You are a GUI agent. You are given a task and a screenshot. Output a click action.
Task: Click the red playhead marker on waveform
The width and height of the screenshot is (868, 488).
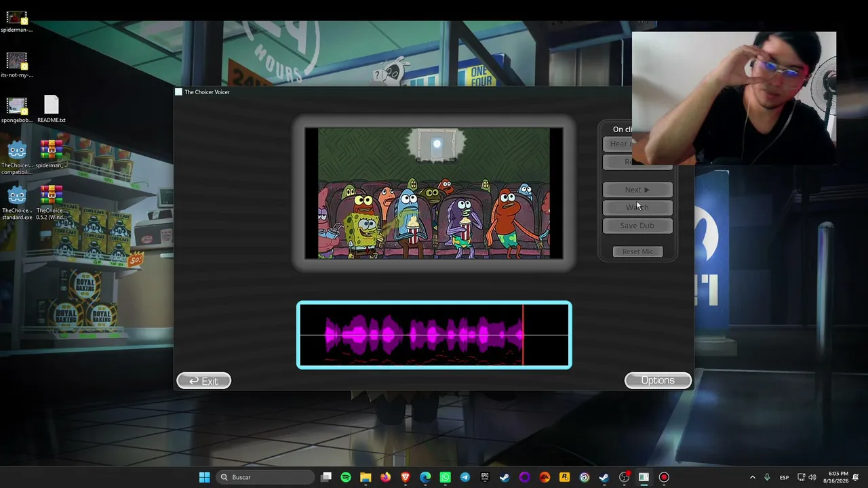pyautogui.click(x=523, y=335)
